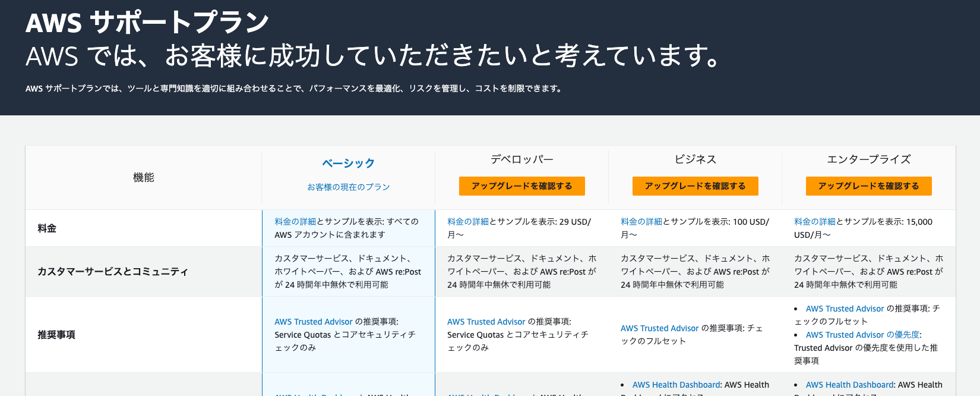
Task: Open 料金の詳細 link beside 100 USD
Action: [x=641, y=221]
